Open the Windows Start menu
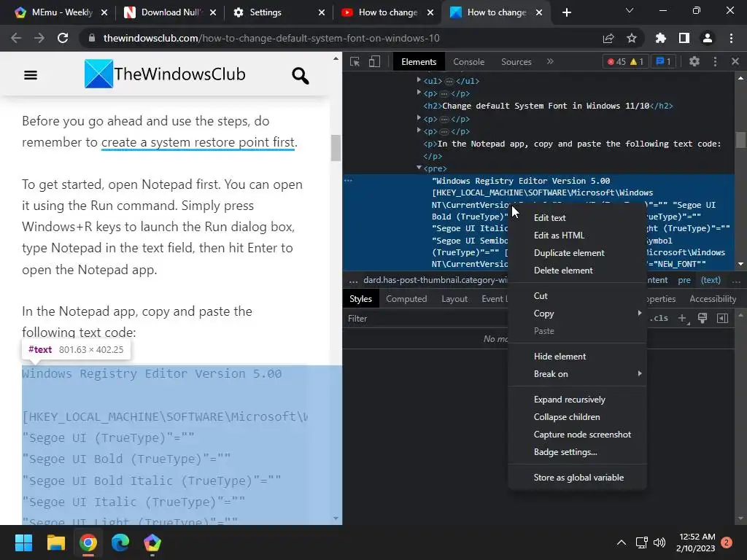The width and height of the screenshot is (747, 560). 23,542
